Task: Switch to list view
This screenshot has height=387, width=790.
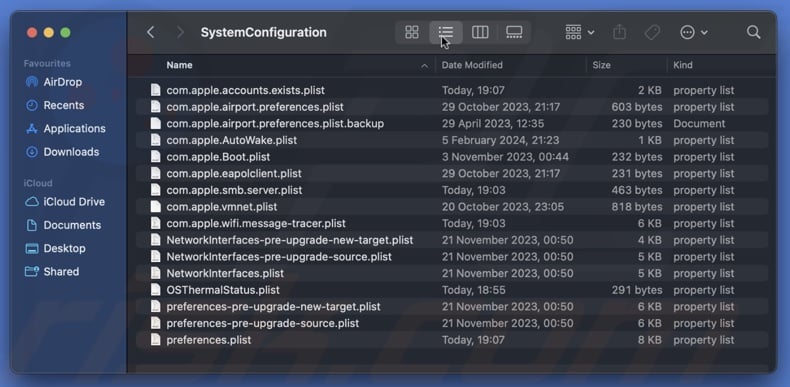Action: pyautogui.click(x=446, y=32)
